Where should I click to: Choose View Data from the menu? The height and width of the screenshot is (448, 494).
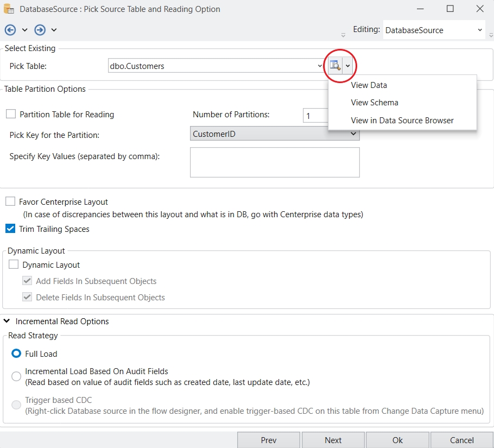point(369,85)
